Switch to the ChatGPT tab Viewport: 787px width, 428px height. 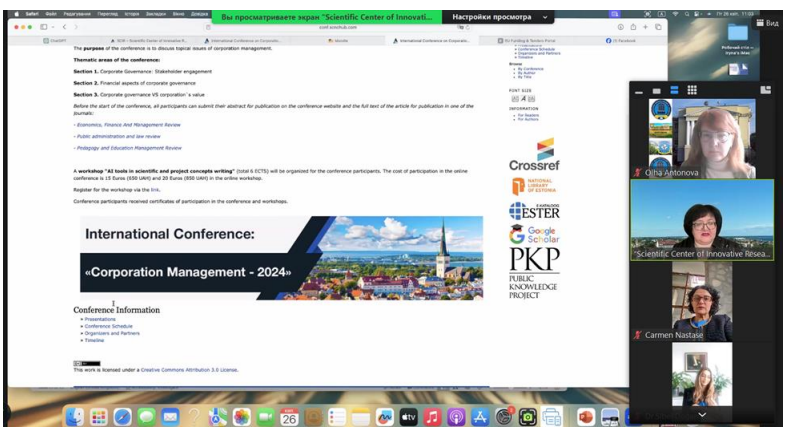(55, 41)
